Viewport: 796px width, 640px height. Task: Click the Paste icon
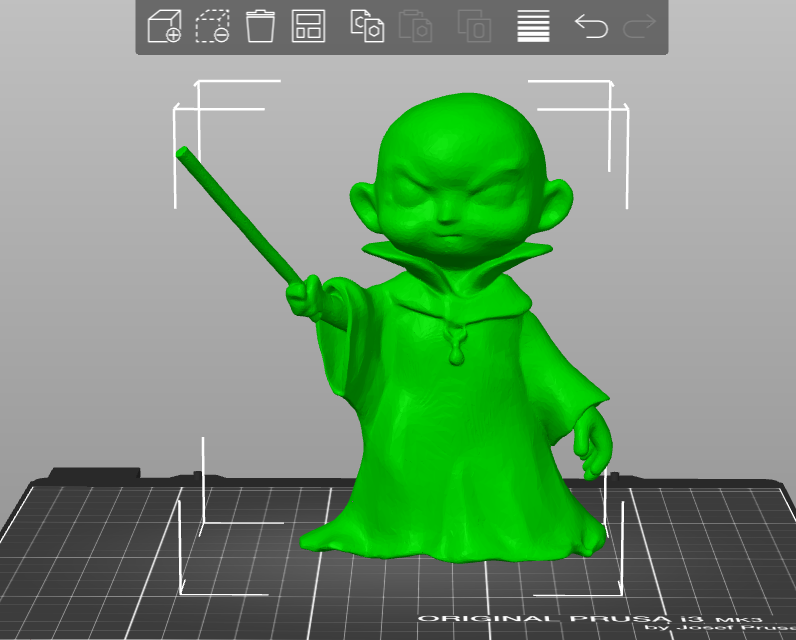[415, 26]
